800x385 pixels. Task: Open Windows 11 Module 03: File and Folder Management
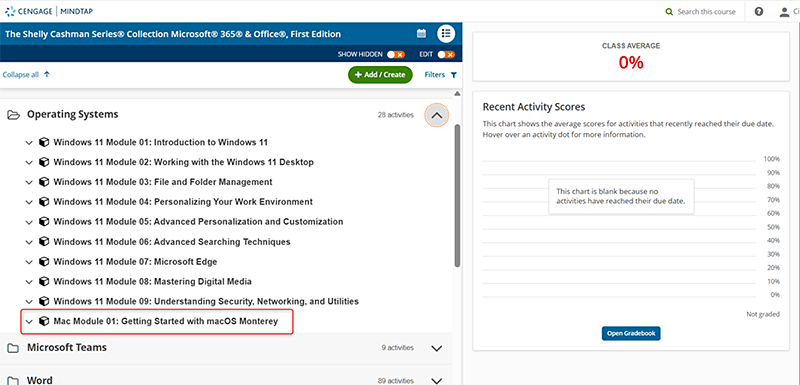tap(163, 182)
